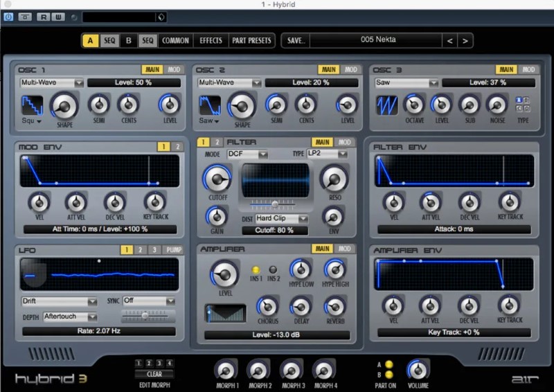
Task: Toggle the INS 1 insert LED
Action: 256,270
